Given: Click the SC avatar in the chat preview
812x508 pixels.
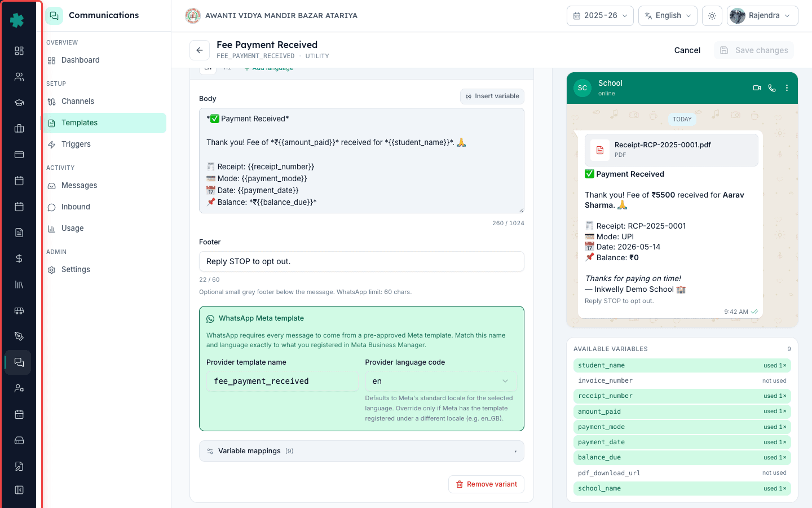Looking at the screenshot, I should (x=582, y=88).
